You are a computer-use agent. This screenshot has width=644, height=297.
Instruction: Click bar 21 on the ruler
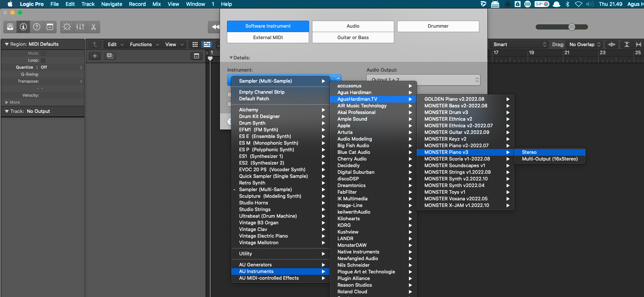(x=567, y=53)
